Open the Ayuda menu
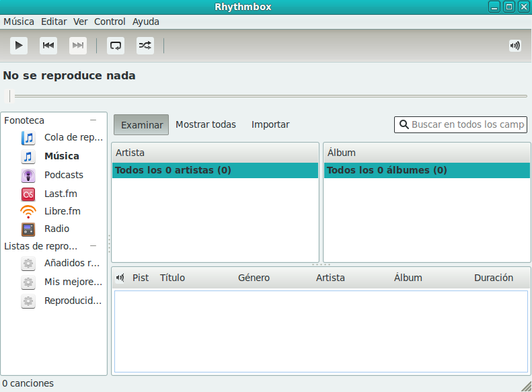Image resolution: width=532 pixels, height=392 pixels. [145, 22]
